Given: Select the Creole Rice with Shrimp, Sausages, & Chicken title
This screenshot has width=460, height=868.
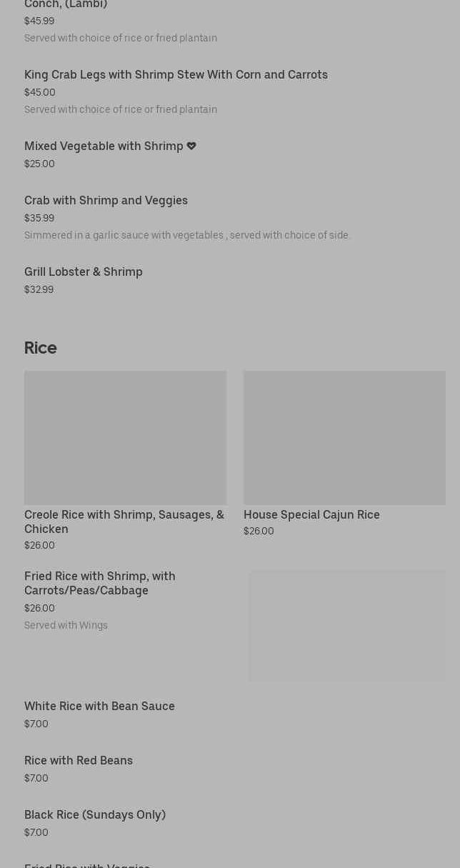Looking at the screenshot, I should click(x=124, y=522).
